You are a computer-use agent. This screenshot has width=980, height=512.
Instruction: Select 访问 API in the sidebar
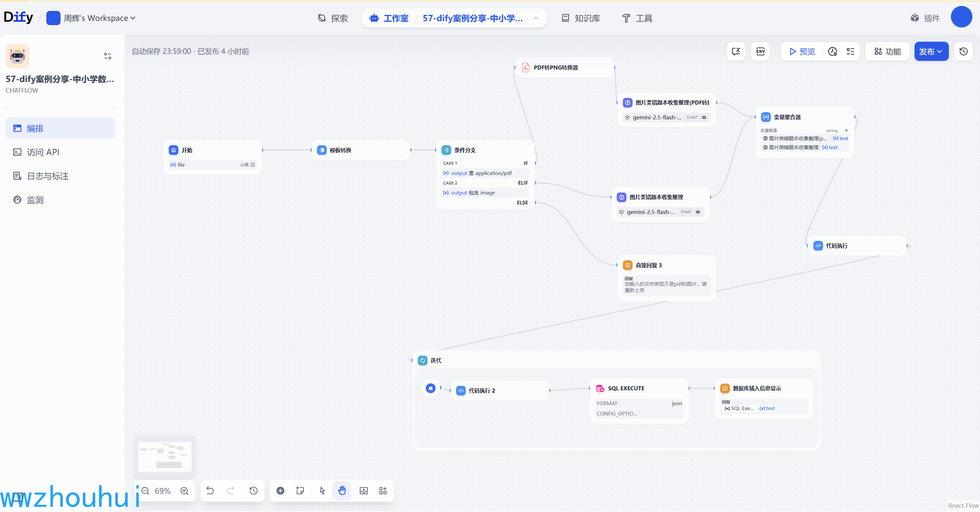click(43, 152)
